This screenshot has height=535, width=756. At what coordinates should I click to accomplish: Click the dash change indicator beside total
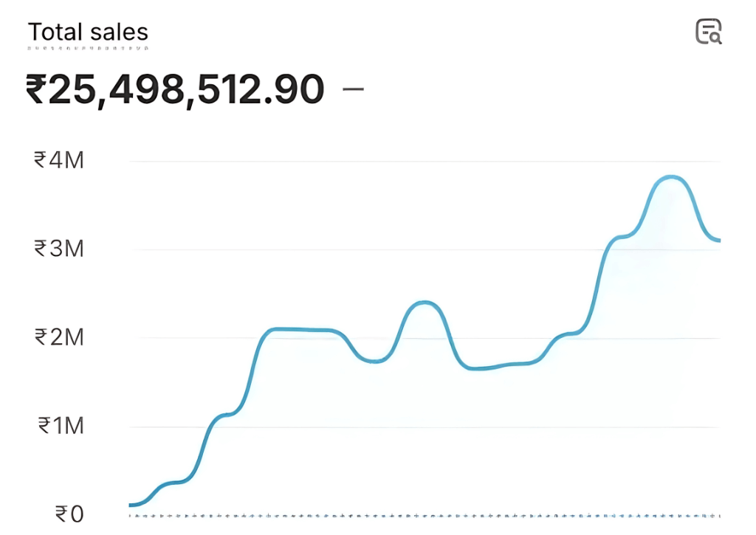tap(354, 89)
